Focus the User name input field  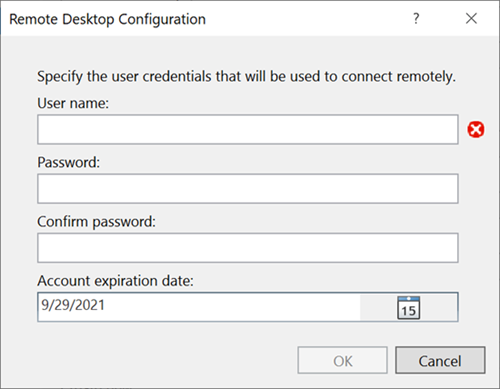coord(248,129)
